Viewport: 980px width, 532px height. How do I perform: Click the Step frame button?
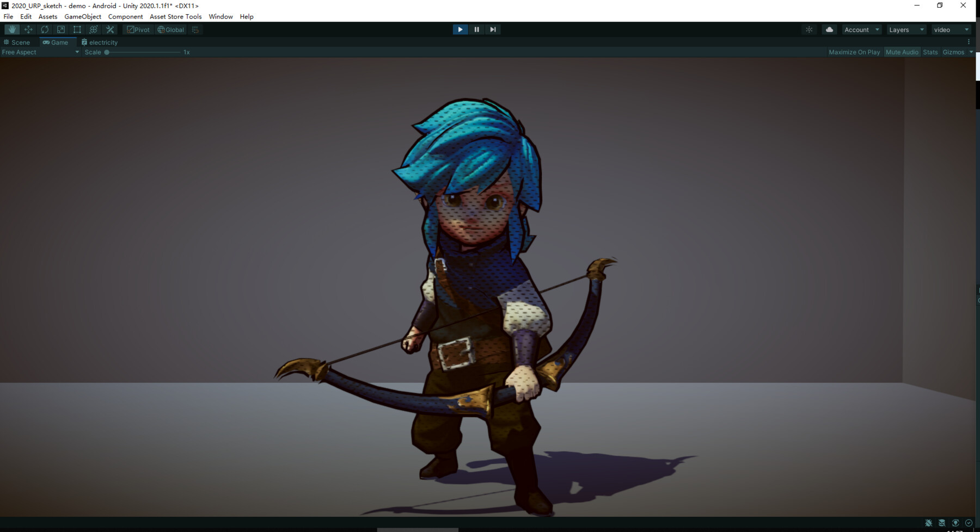pyautogui.click(x=493, y=29)
